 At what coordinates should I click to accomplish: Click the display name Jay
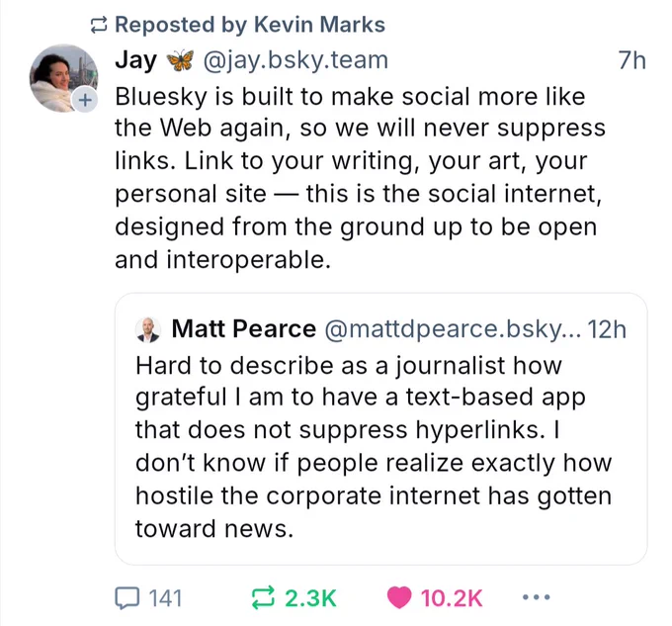135,60
